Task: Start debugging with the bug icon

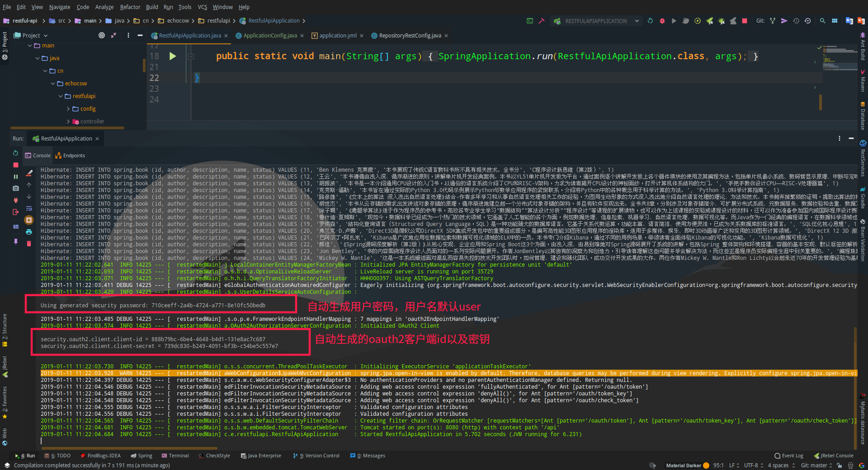Action: click(662, 21)
